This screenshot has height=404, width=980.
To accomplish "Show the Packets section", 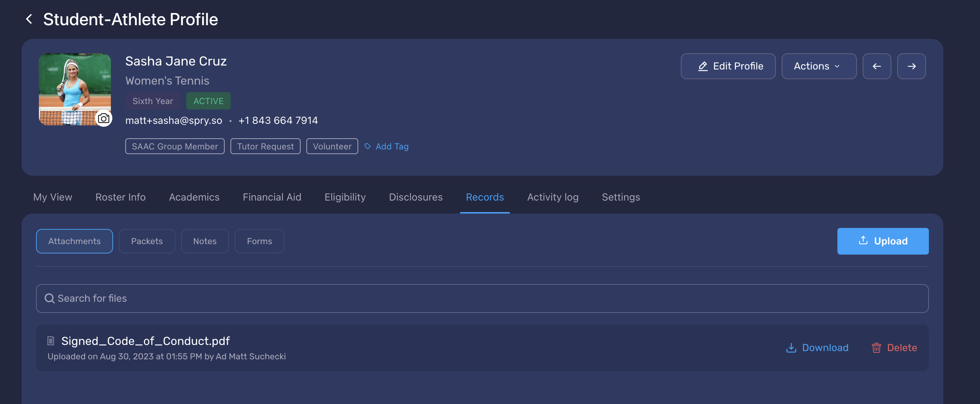I will pos(147,241).
